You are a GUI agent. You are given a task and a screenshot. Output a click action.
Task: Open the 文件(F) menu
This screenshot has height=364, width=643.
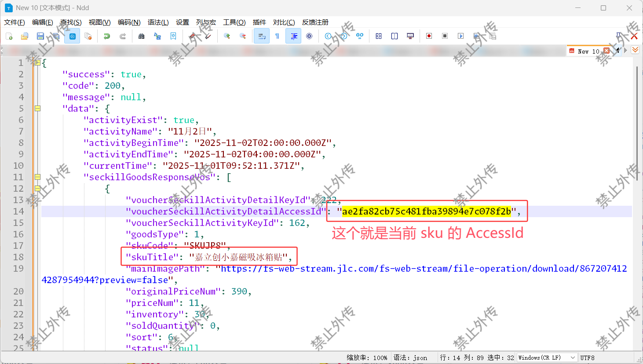click(15, 22)
